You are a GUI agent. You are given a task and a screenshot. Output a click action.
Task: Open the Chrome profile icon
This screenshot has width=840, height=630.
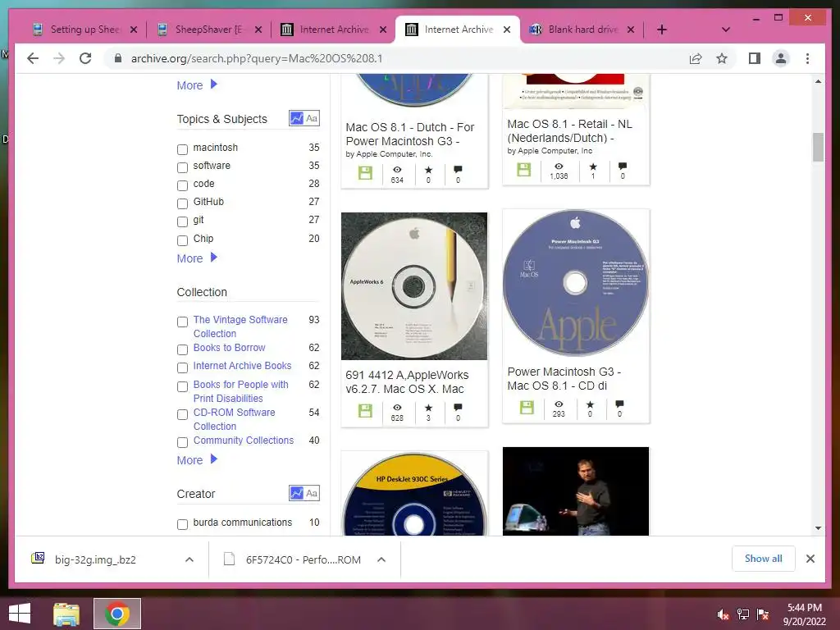(x=781, y=58)
